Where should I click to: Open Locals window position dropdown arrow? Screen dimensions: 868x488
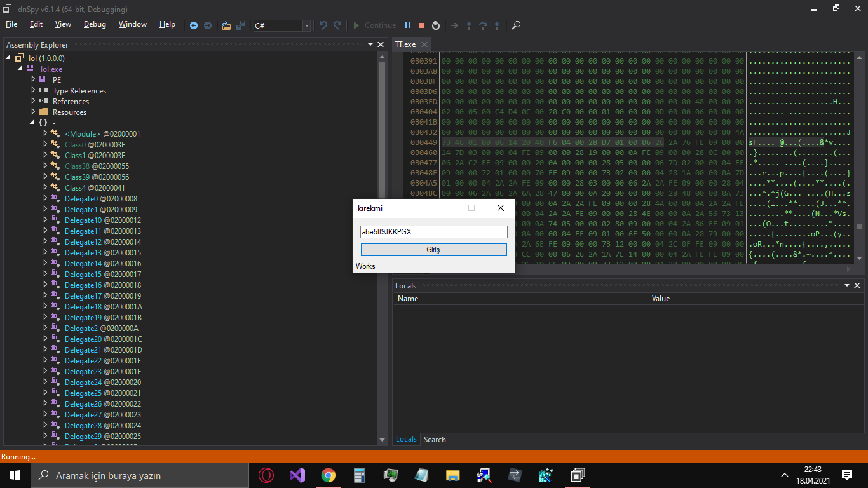(x=847, y=285)
